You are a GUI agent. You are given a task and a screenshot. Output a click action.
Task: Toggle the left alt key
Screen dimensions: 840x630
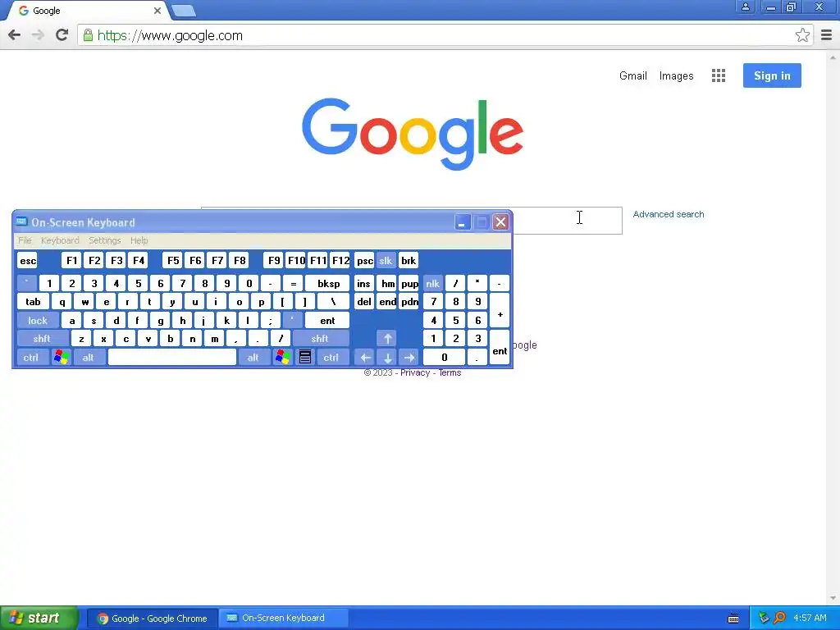pos(89,358)
